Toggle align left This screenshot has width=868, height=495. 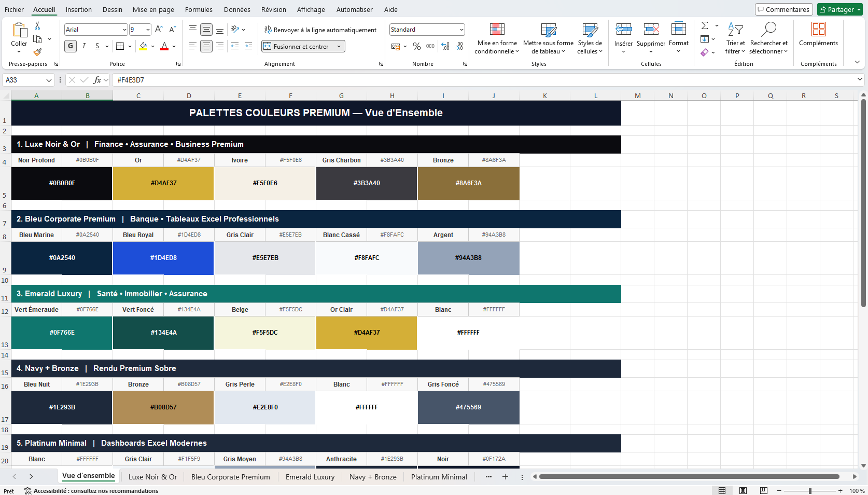[x=192, y=46]
